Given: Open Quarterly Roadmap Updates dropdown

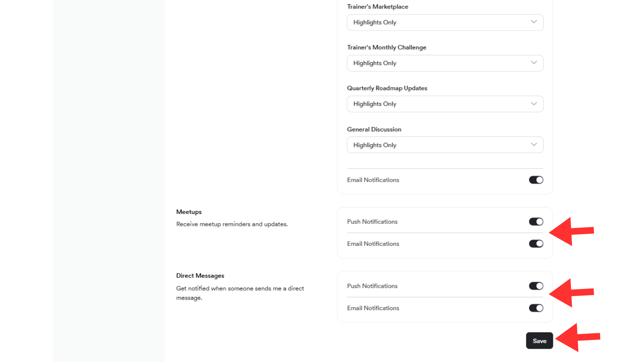Looking at the screenshot, I should pyautogui.click(x=445, y=104).
